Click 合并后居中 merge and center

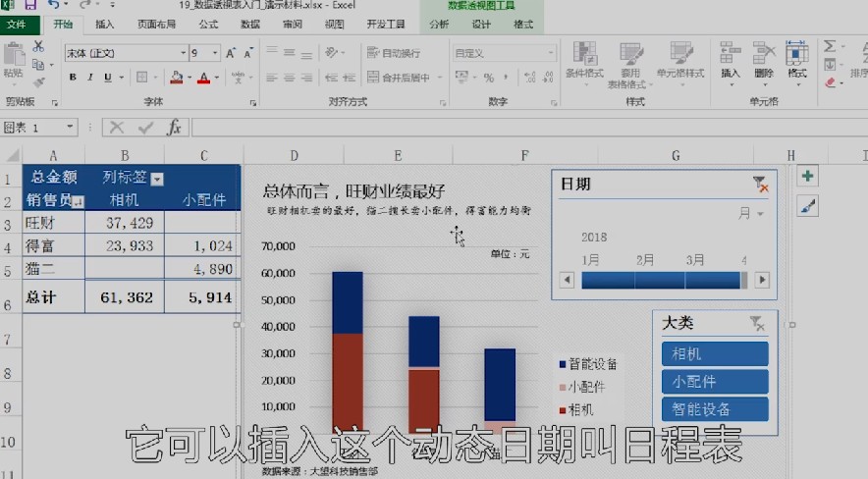(399, 78)
